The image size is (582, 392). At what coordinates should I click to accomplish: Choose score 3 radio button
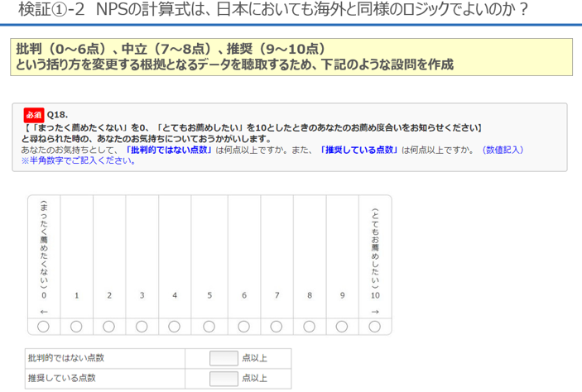coord(142,327)
